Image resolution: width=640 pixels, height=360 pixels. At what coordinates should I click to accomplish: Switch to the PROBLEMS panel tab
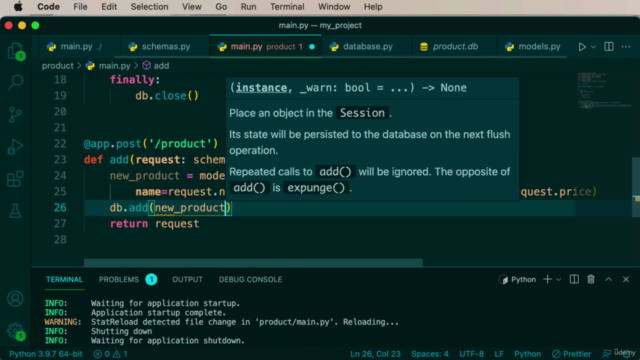[x=119, y=280]
